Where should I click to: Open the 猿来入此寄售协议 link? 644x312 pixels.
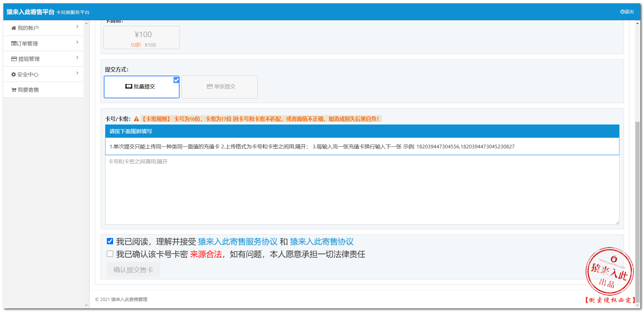pyautogui.click(x=322, y=242)
